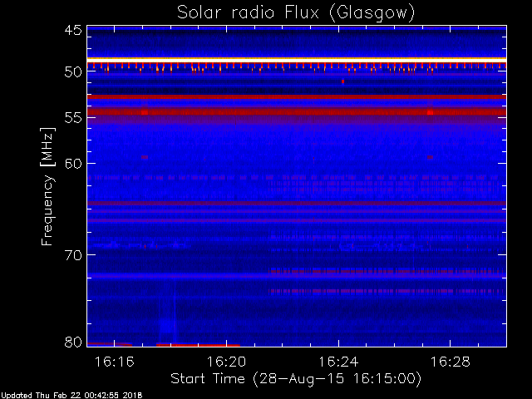532x399 pixels.
Task: Click the frequency axis label "70"
Action: pyautogui.click(x=73, y=255)
